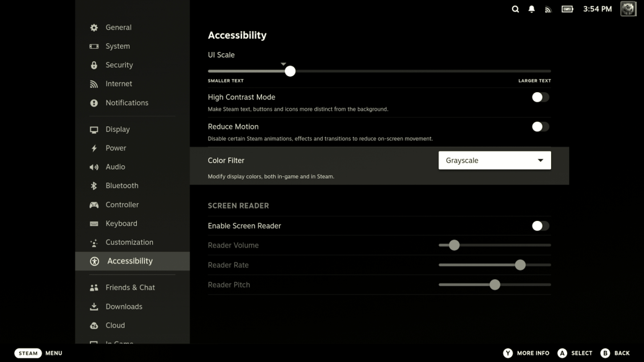Select the Security lock icon
Viewport: 644px width, 362px height.
[94, 65]
